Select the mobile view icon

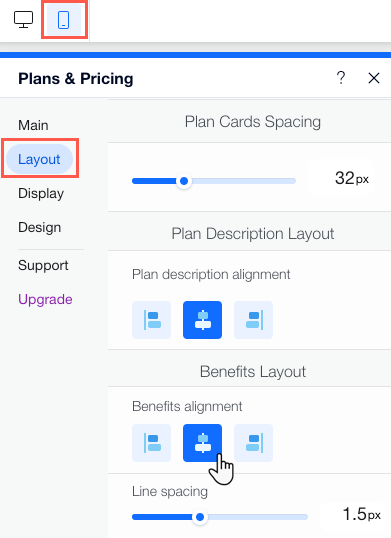63,20
